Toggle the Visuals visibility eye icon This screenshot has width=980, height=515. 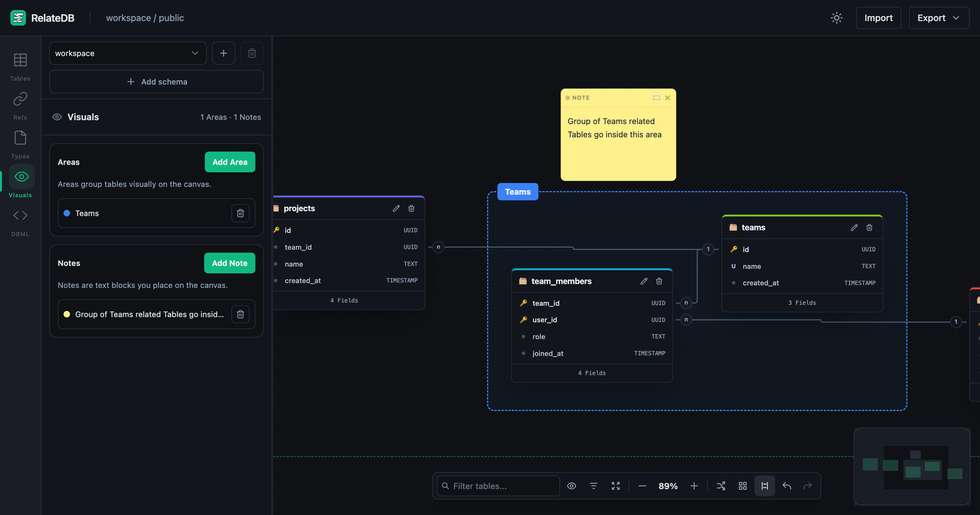(x=57, y=117)
